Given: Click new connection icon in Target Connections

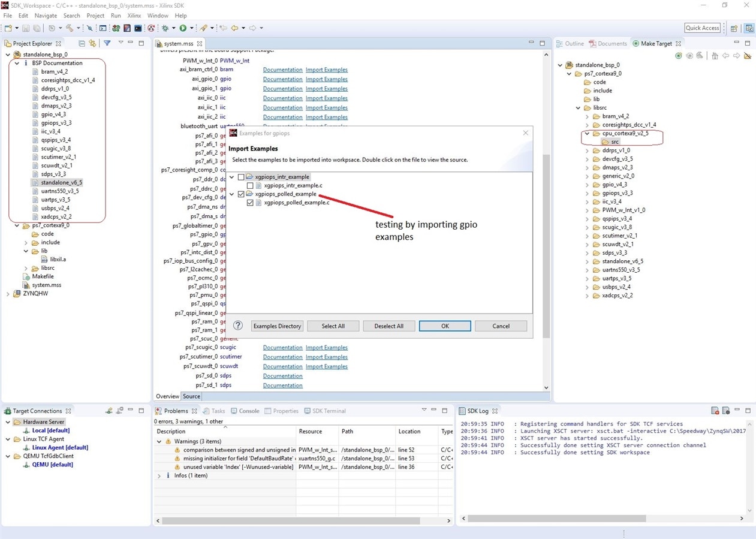Looking at the screenshot, I should tap(109, 411).
